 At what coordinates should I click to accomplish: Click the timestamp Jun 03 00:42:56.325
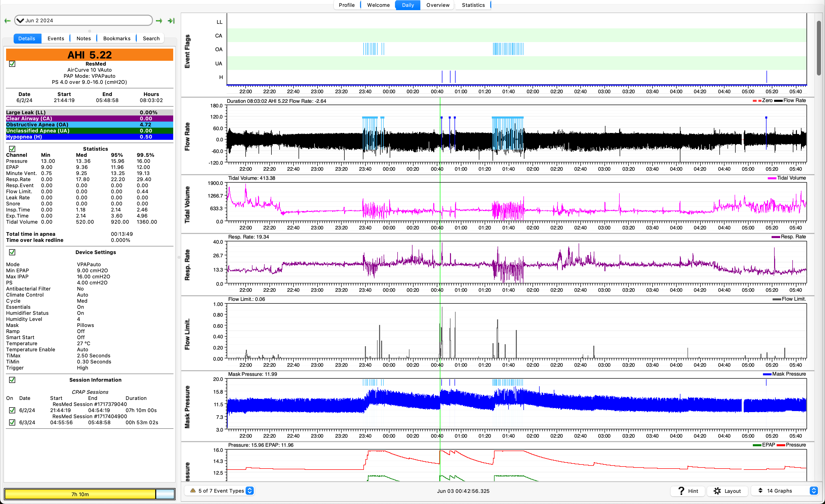click(x=463, y=491)
